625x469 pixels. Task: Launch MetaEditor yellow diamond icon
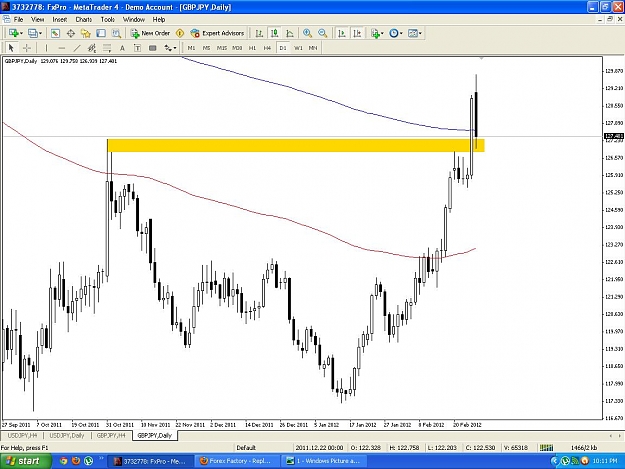click(x=180, y=33)
